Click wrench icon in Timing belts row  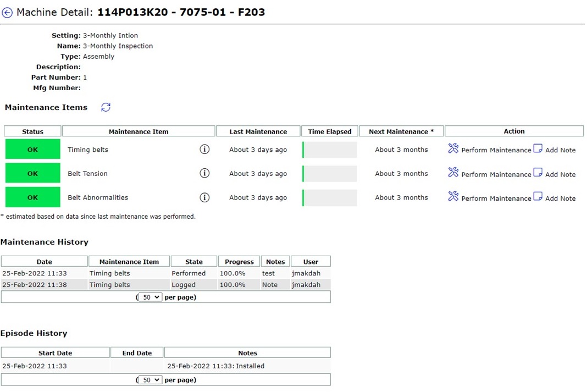click(453, 148)
